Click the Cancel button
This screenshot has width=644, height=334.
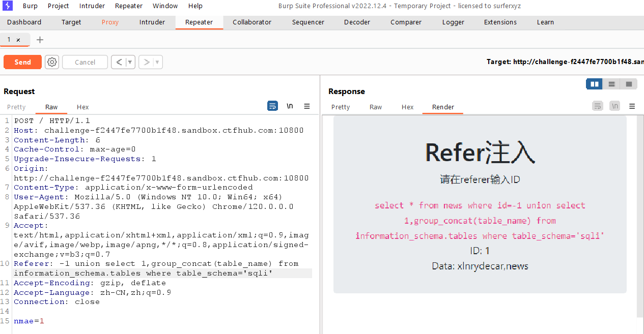85,62
